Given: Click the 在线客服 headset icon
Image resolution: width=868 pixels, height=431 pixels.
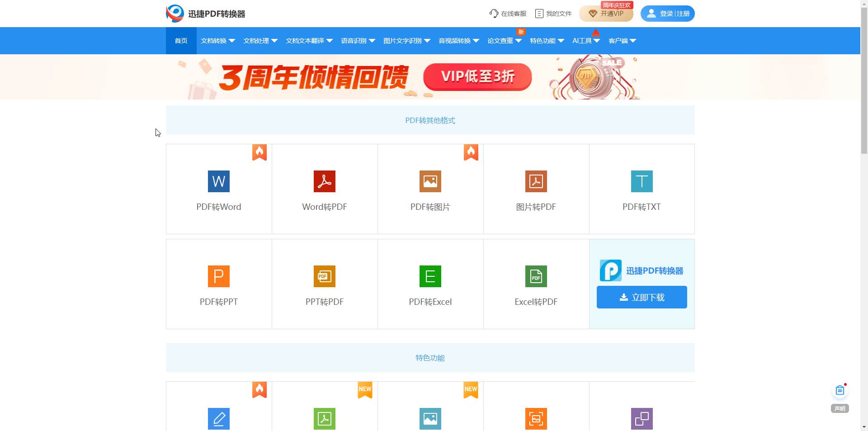Looking at the screenshot, I should [494, 14].
